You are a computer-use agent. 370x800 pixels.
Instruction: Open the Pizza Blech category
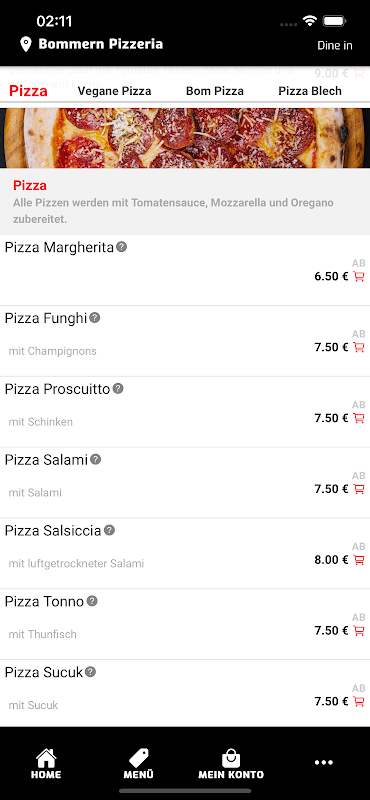coord(310,91)
